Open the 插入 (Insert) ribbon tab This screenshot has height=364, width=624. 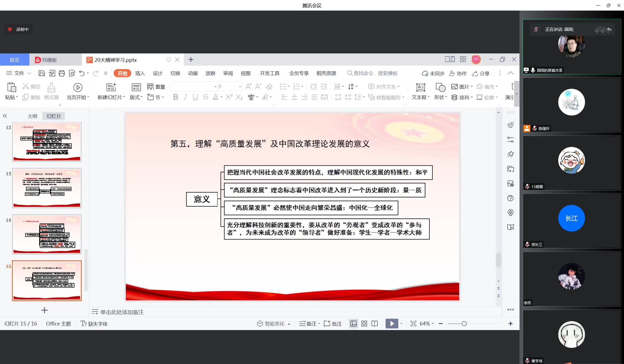tap(140, 73)
